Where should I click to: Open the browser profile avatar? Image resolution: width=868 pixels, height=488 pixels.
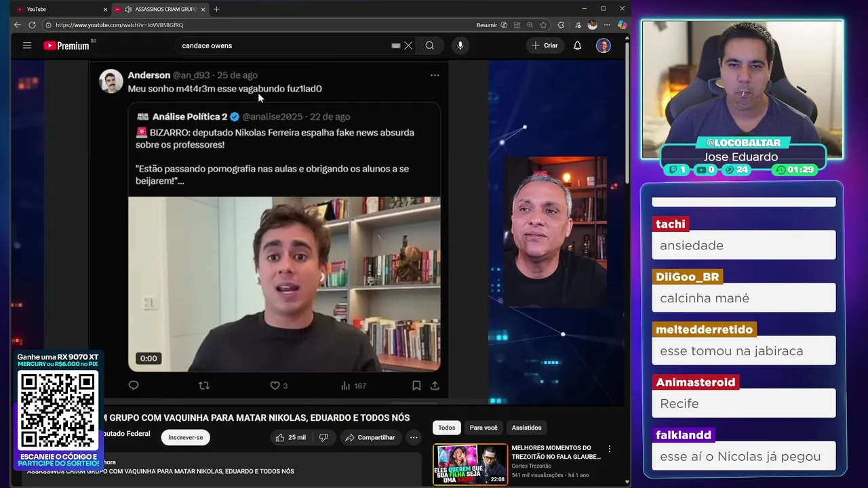point(592,25)
